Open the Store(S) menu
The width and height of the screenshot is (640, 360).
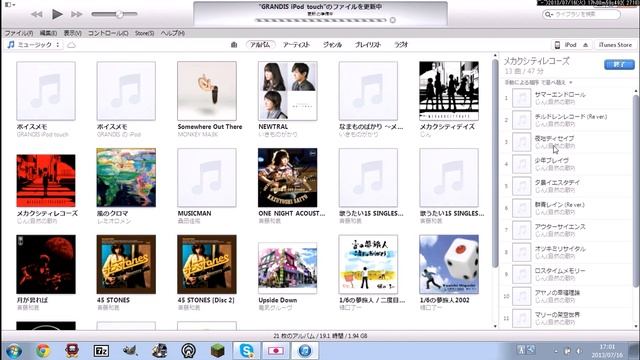click(x=144, y=33)
